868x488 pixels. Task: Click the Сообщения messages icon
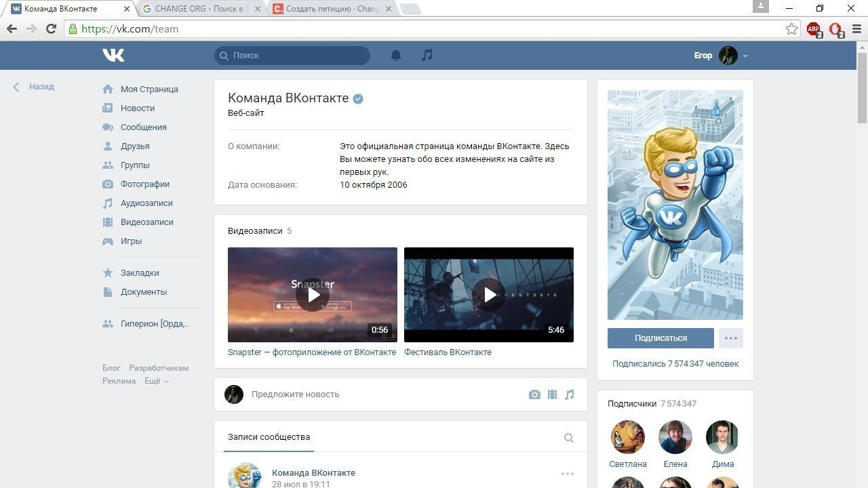pyautogui.click(x=107, y=127)
